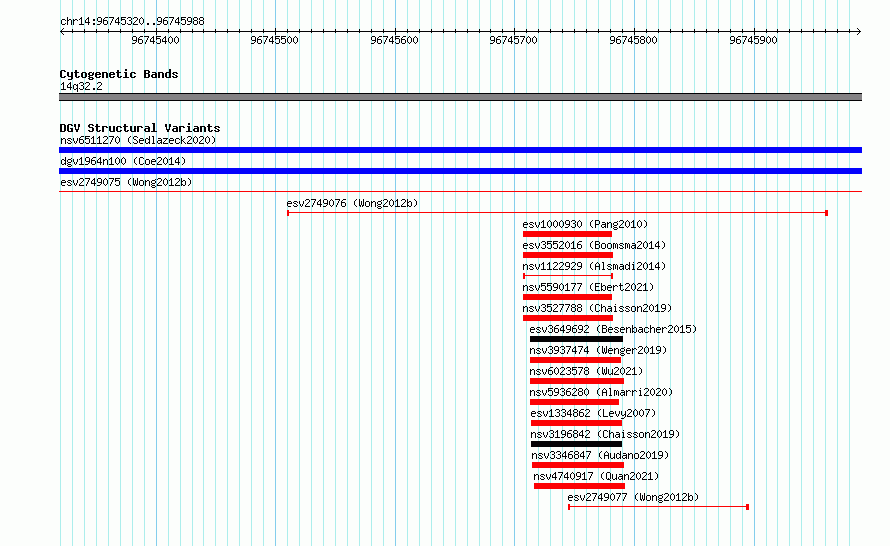The height and width of the screenshot is (546, 890).
Task: Click ruler position 96745400
Action: 155,40
